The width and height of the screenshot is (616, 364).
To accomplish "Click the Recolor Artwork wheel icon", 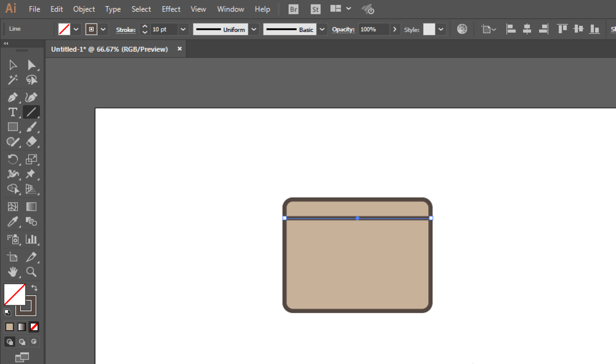I will click(x=462, y=29).
